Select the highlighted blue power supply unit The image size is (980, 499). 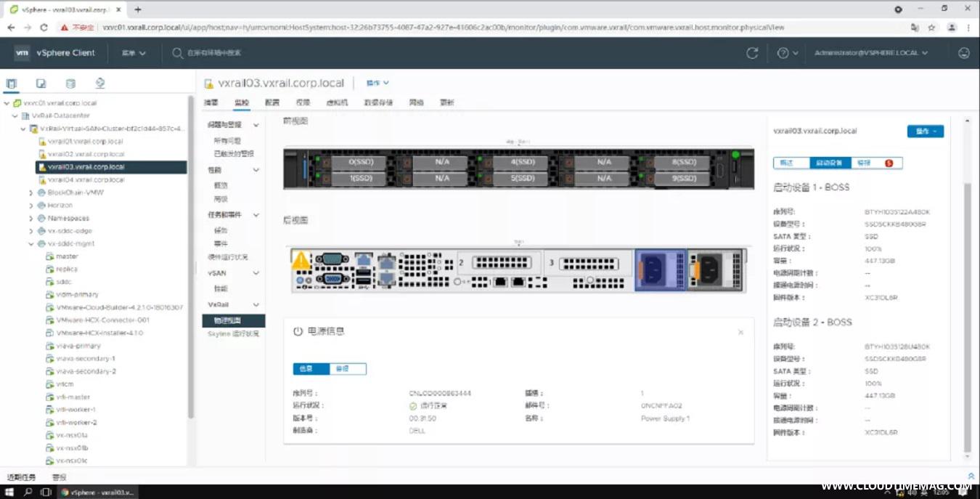coord(660,269)
